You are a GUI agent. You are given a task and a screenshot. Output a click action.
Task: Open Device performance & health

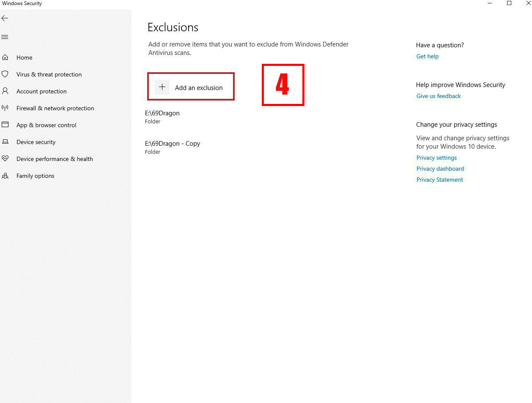55,159
